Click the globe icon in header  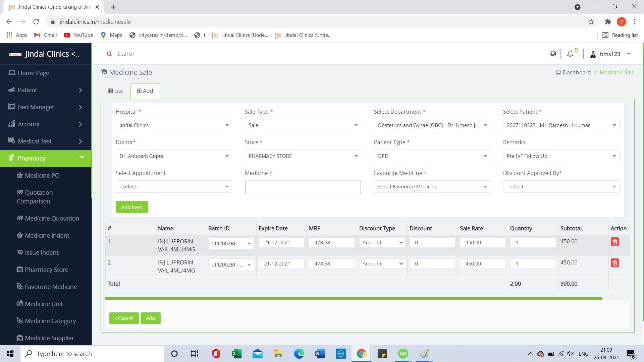(553, 54)
